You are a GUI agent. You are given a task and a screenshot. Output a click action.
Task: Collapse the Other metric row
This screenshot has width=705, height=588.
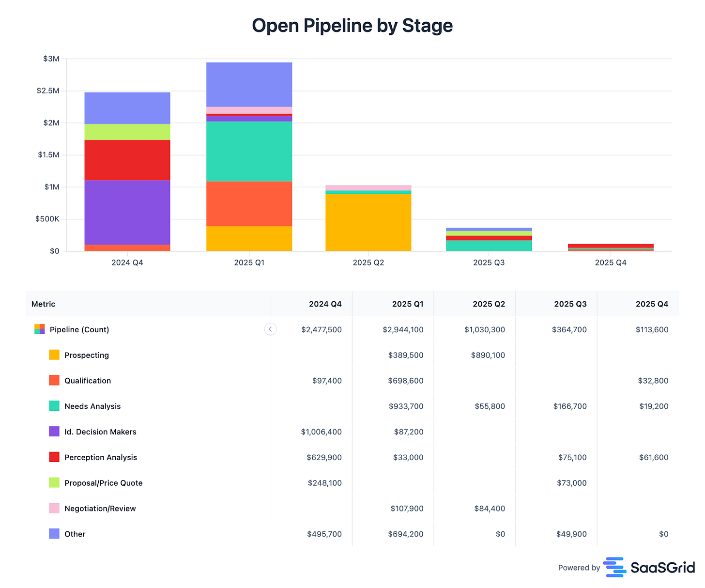(75, 534)
